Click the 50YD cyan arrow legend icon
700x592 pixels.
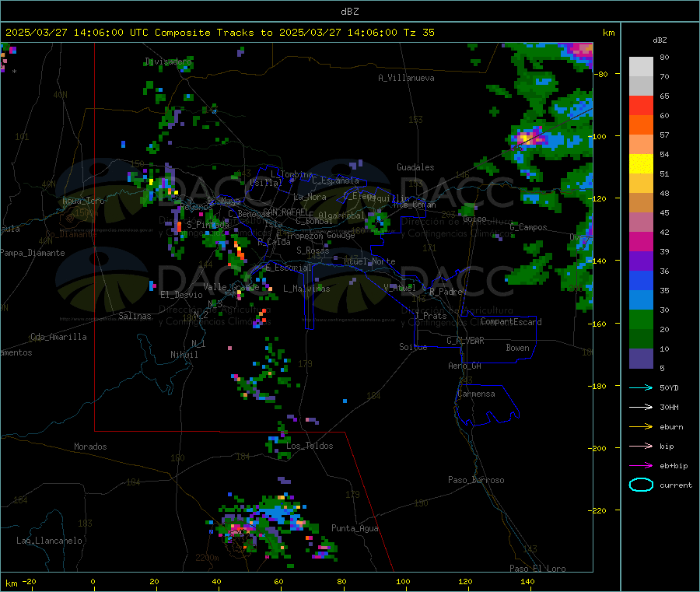(x=641, y=387)
